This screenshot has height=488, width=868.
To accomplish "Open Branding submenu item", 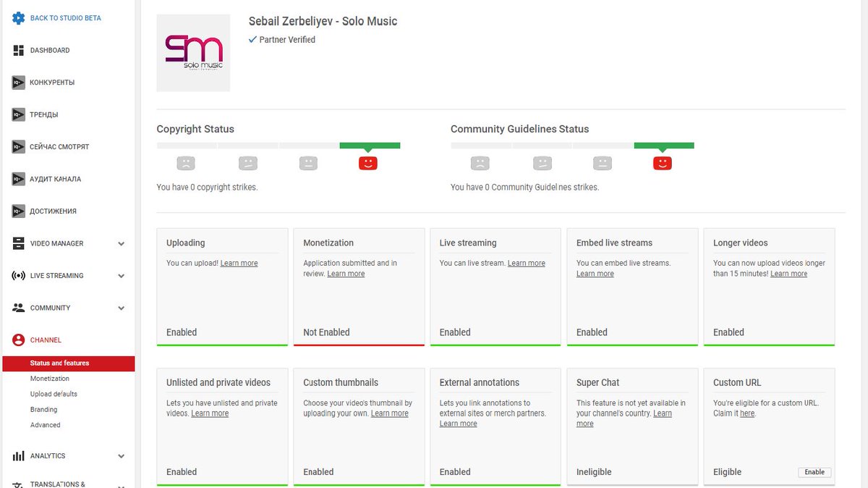I will point(43,410).
